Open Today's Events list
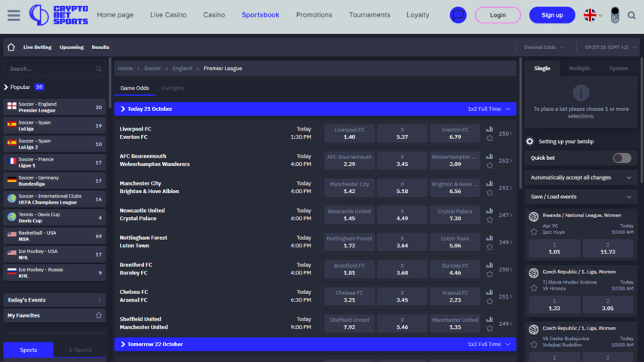Screen dimensions: 644x362 pyautogui.click(x=54, y=300)
